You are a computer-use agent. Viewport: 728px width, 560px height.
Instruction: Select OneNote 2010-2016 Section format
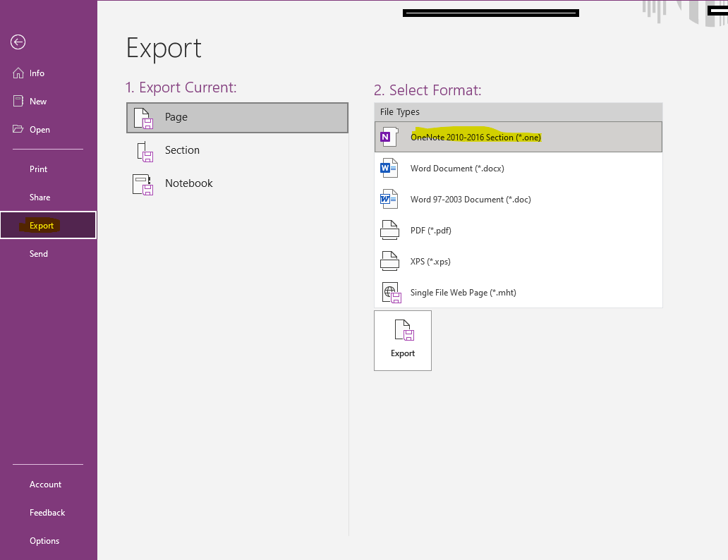pyautogui.click(x=518, y=137)
